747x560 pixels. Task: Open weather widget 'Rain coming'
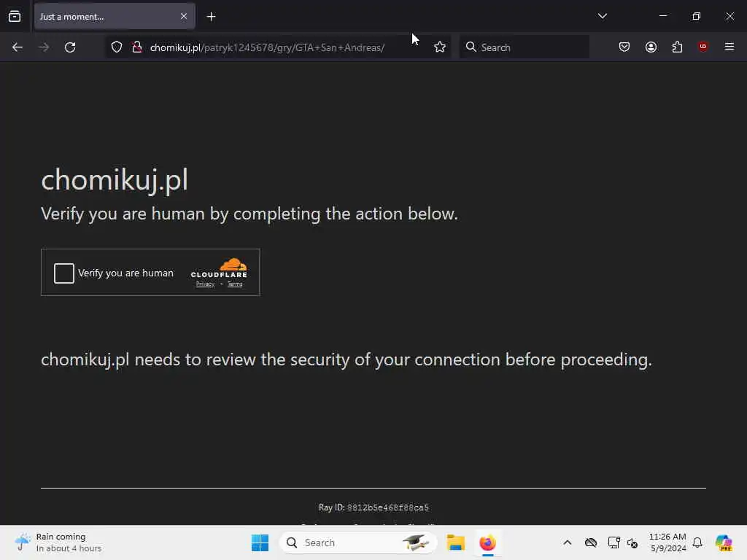click(x=58, y=542)
